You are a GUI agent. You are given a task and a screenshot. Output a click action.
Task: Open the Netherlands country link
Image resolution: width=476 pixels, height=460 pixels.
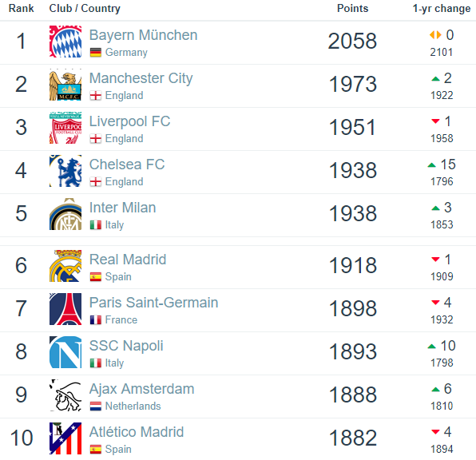[x=133, y=406]
